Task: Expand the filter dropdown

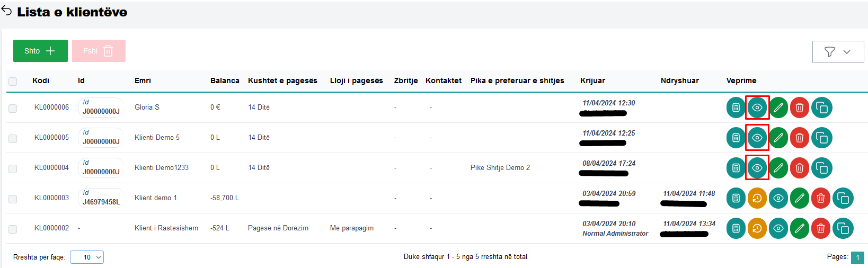Action: [x=838, y=51]
